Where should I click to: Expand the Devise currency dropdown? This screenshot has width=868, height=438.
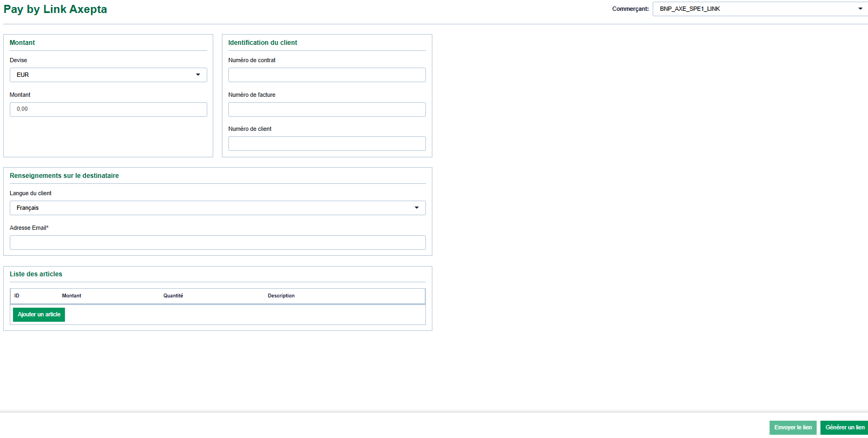[x=108, y=75]
